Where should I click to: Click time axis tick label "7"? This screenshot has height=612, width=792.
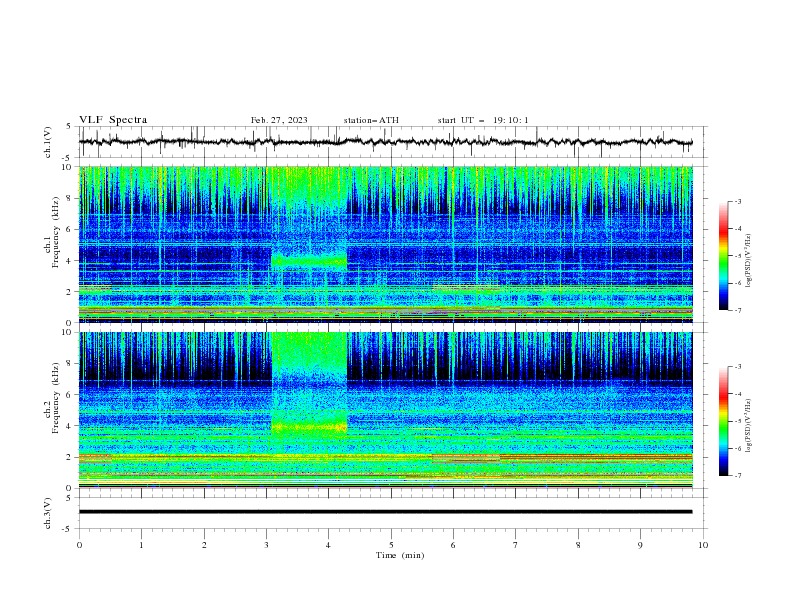coord(516,545)
